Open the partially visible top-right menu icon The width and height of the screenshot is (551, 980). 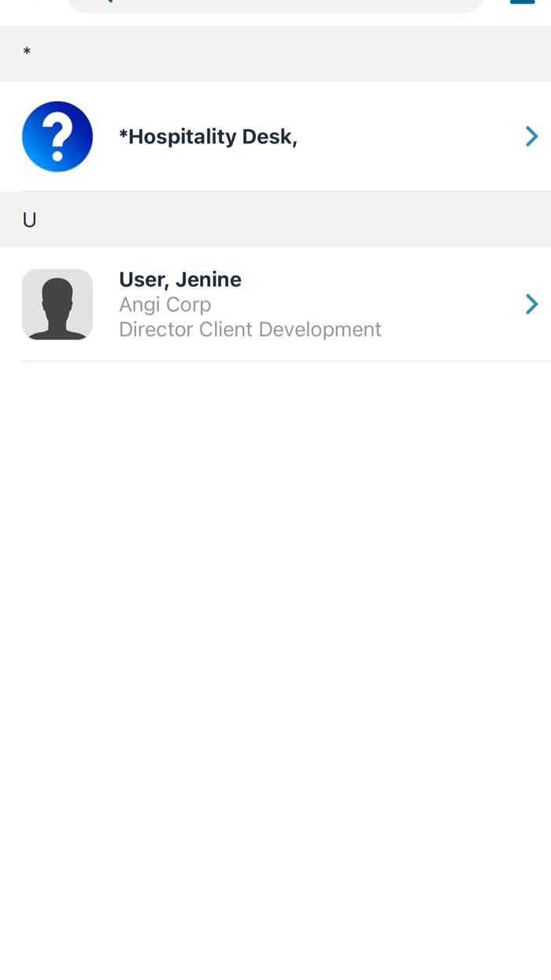tap(522, 2)
